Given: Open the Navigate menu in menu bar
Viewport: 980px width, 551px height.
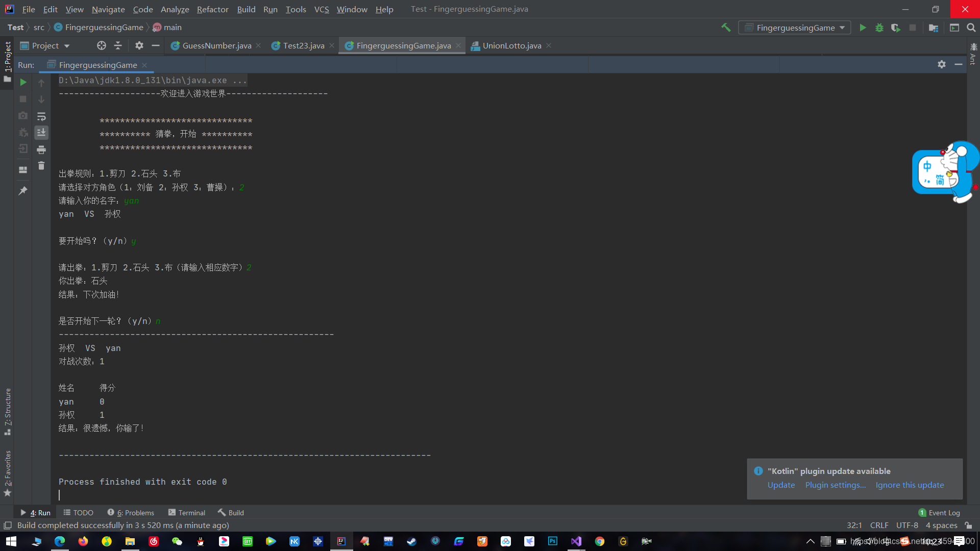Looking at the screenshot, I should [x=108, y=9].
